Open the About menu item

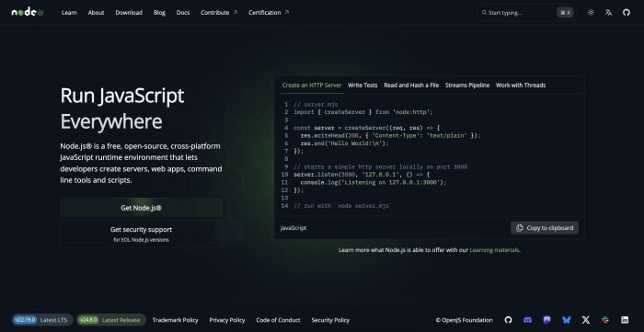click(96, 13)
